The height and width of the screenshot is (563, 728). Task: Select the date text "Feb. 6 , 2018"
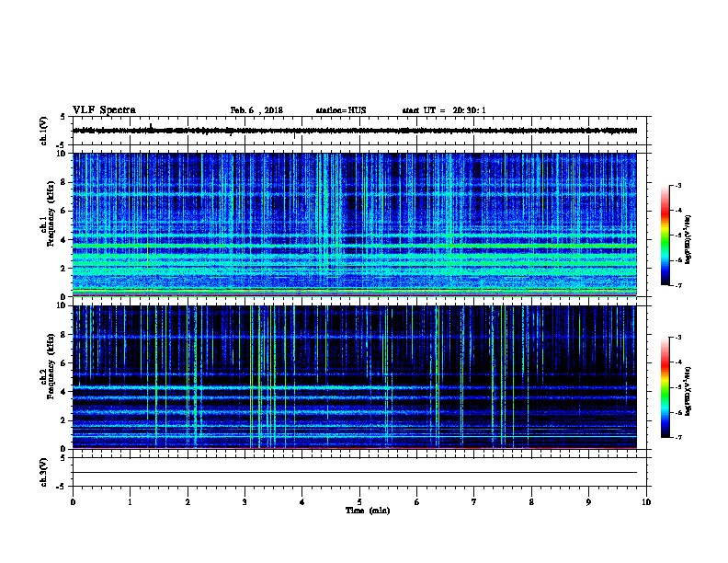coord(256,110)
